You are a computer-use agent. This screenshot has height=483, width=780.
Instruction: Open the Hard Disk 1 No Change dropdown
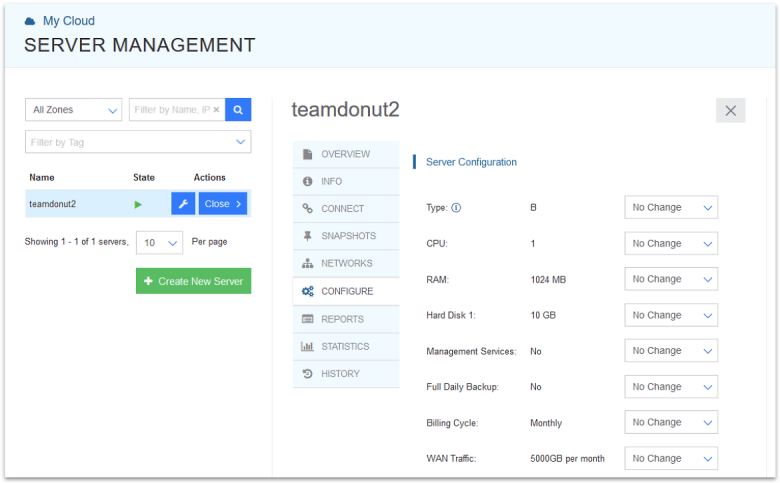(x=671, y=315)
